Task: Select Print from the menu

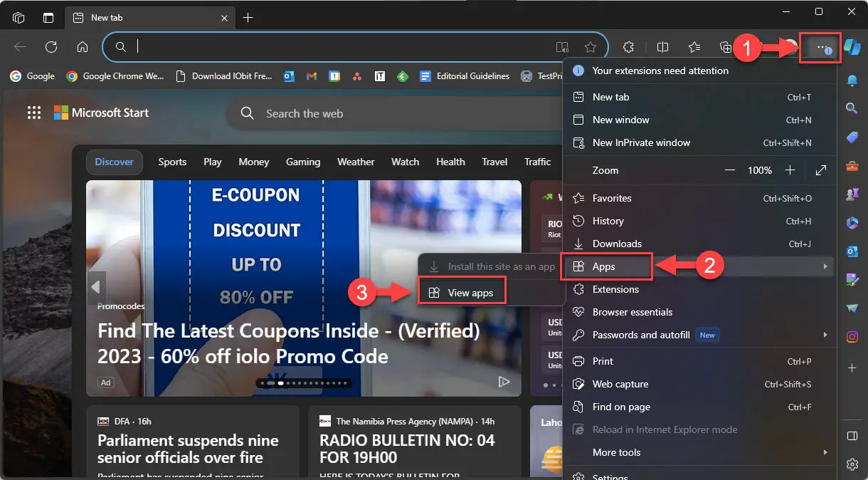Action: point(699,361)
